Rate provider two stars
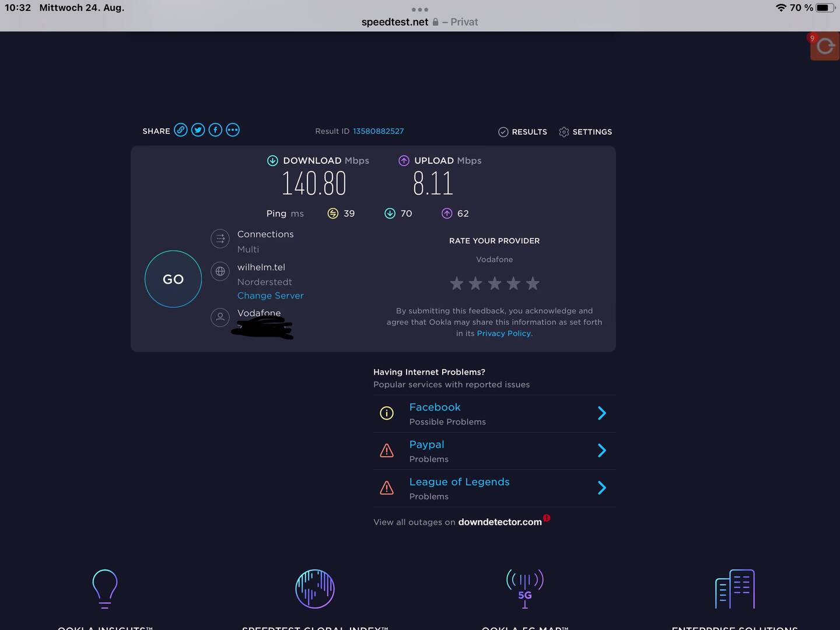This screenshot has height=630, width=840. click(x=475, y=283)
